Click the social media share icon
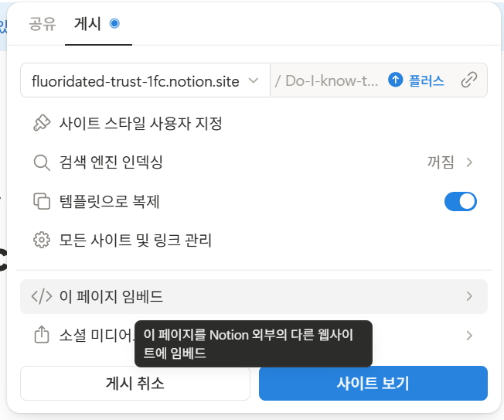Screen dimensions: 504x420 point(42,335)
